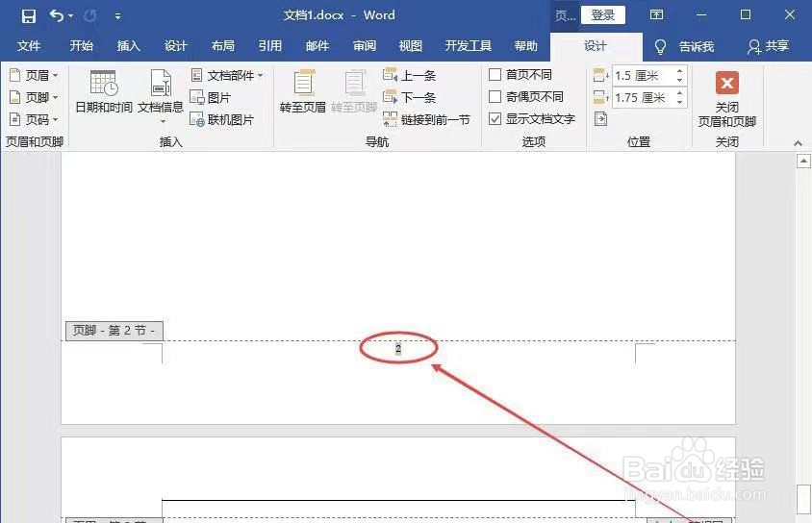Enable the 奇偶页不同 checkbox
This screenshot has height=523, width=812.
point(495,97)
